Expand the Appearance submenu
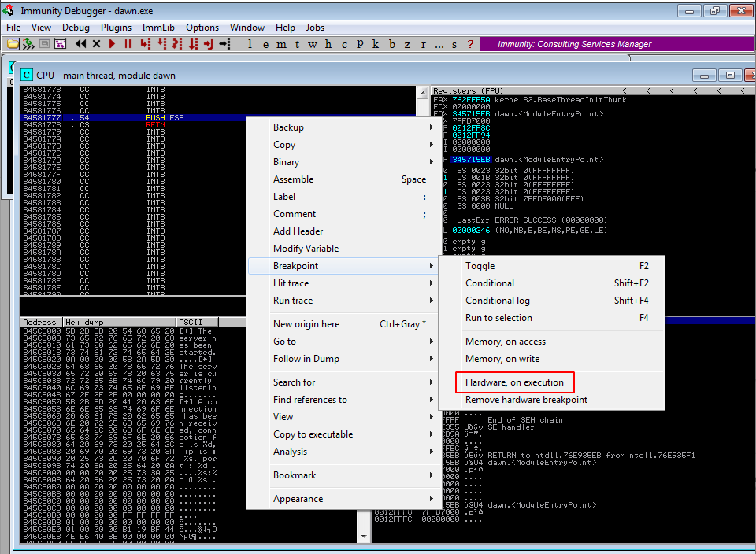The image size is (756, 554). [343, 499]
